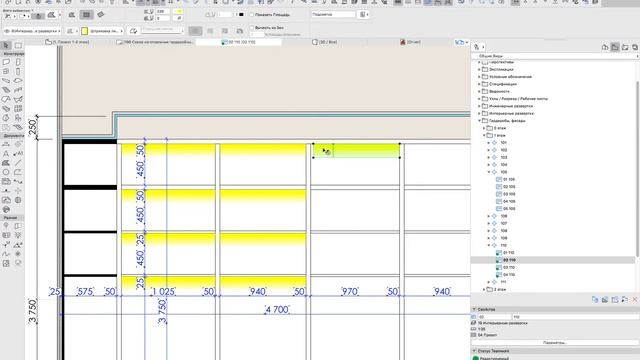
Task: Collapse view group 110 in the tree
Action: pos(489,245)
